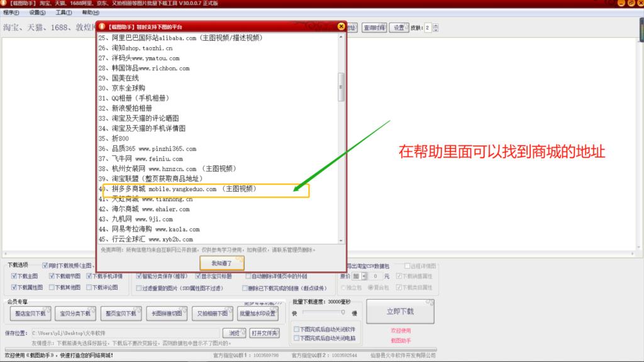Enable 自动删除详情页中的外链 checkbox
This screenshot has height=362, width=644.
tap(248, 277)
